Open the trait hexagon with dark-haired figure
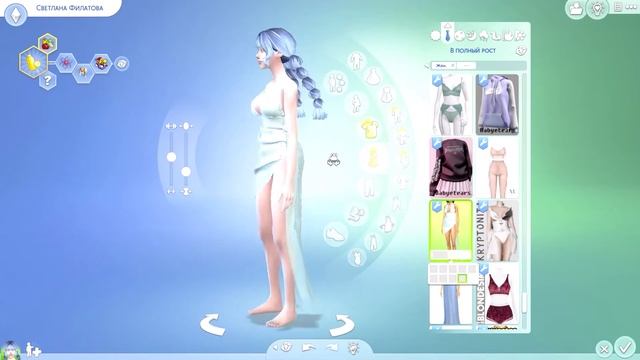Viewport: 640px width, 360px height. pyautogui.click(x=101, y=63)
